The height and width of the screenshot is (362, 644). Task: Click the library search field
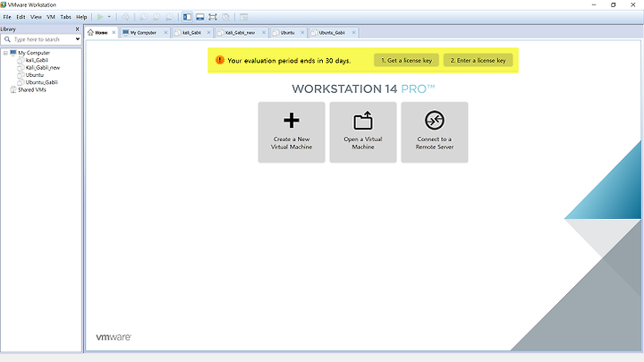point(40,39)
